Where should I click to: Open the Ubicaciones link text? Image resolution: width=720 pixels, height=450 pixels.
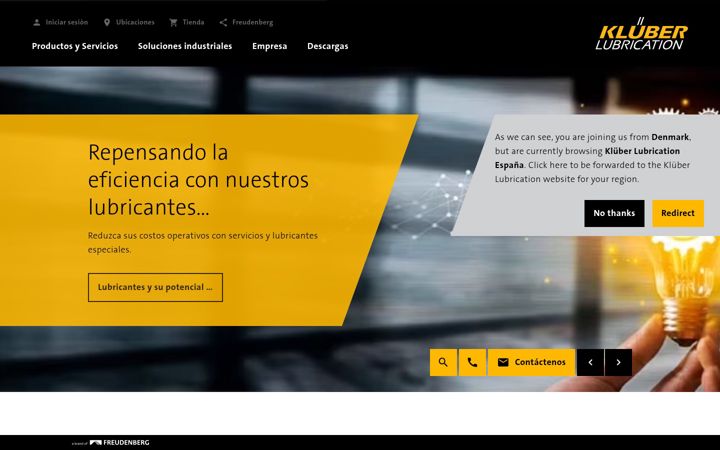[135, 22]
